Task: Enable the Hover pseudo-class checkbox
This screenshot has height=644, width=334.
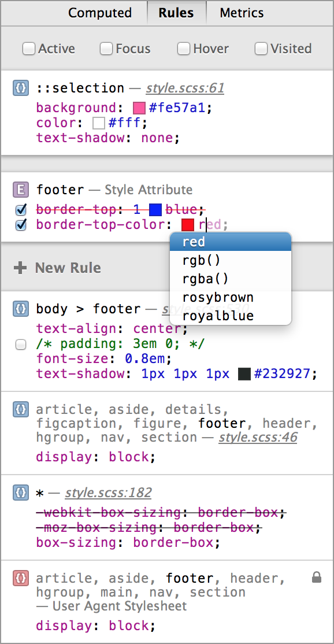Action: tap(183, 49)
